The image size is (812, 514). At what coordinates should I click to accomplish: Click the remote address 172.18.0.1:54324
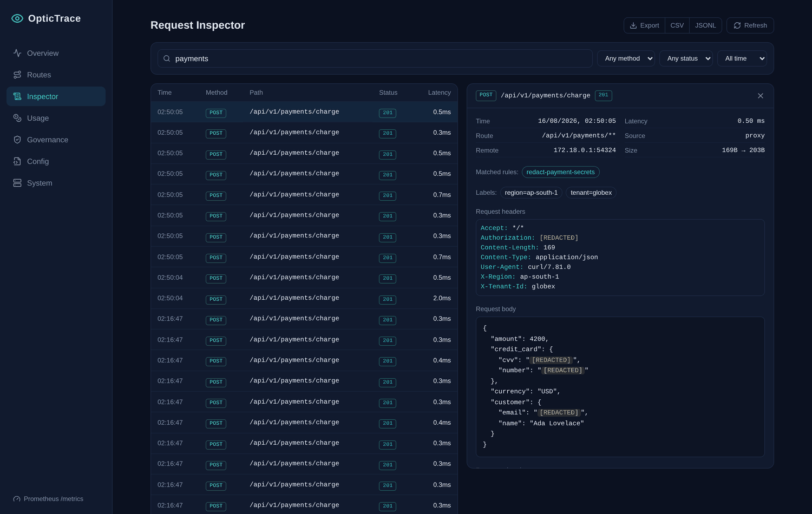click(x=585, y=150)
